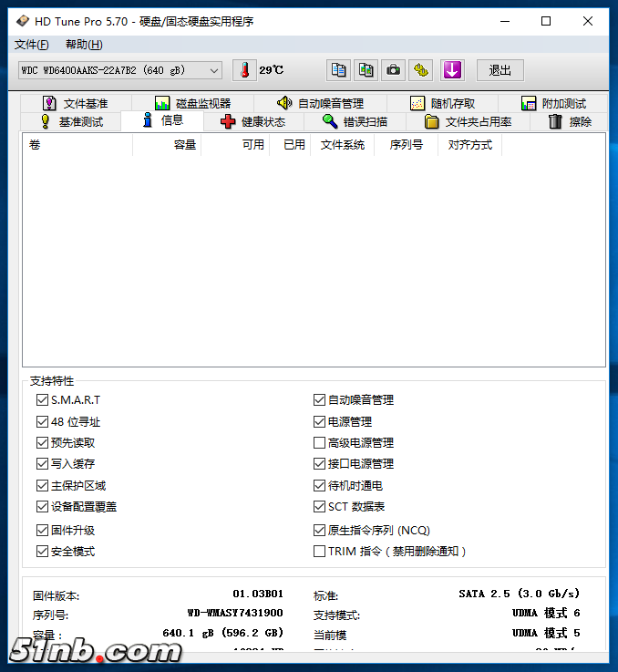Screen dimensions: 618x672
Task: Open the 帮助(H) menu
Action: [x=84, y=45]
